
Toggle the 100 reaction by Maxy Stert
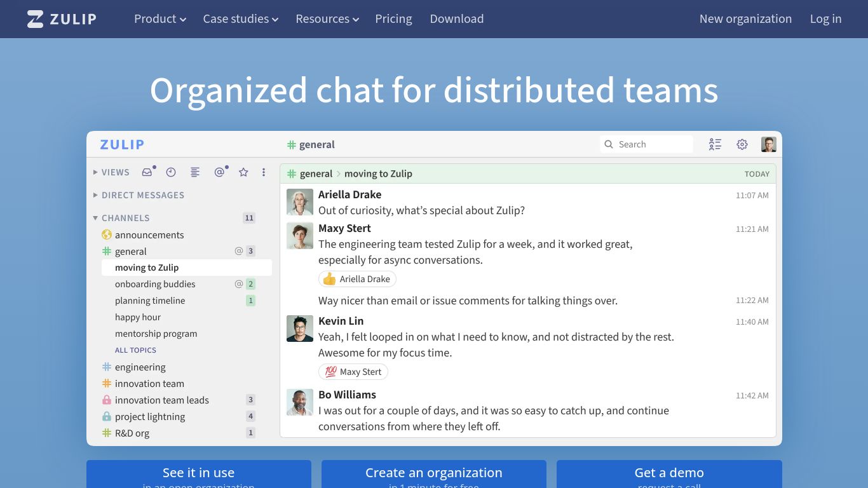click(x=353, y=372)
